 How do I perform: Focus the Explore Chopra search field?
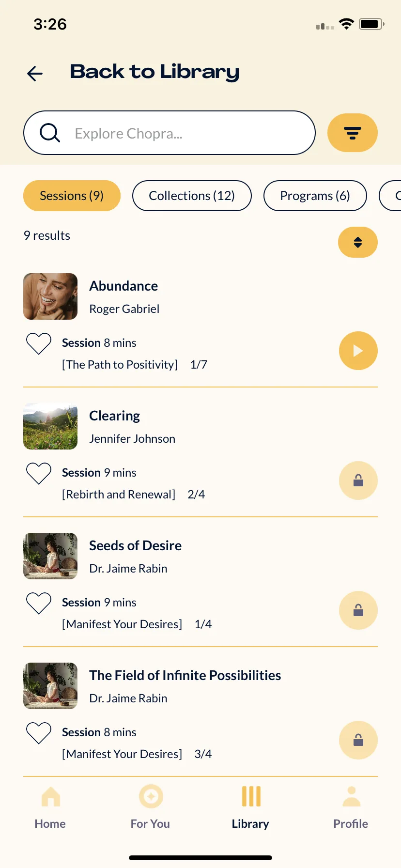coord(170,133)
